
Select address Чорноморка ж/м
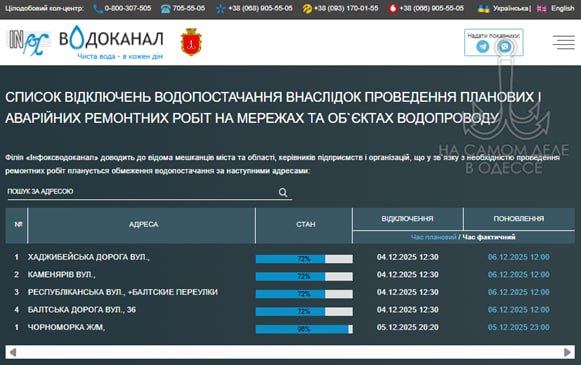tap(66, 327)
